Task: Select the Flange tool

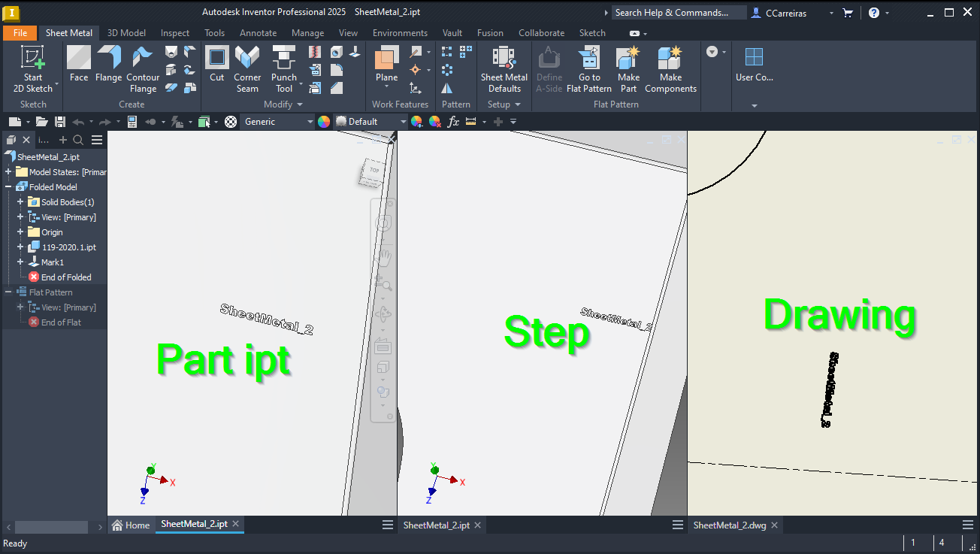Action: 108,66
